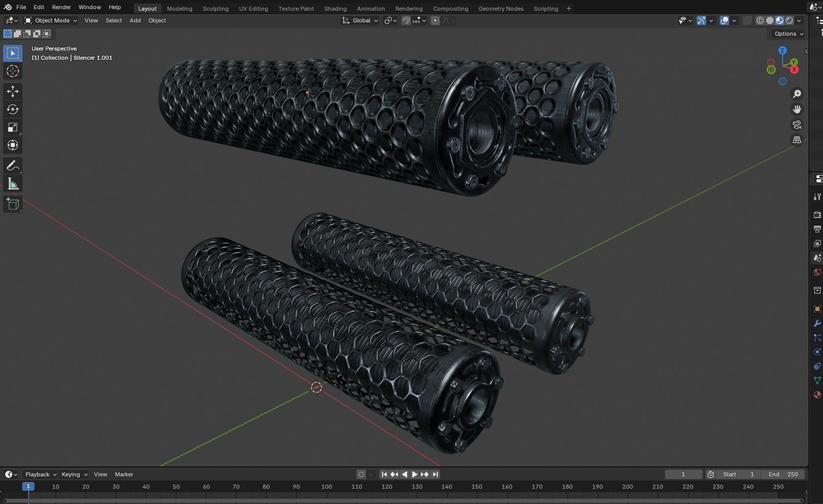Image resolution: width=823 pixels, height=504 pixels.
Task: Switch to the Shading workspace tab
Action: (335, 9)
